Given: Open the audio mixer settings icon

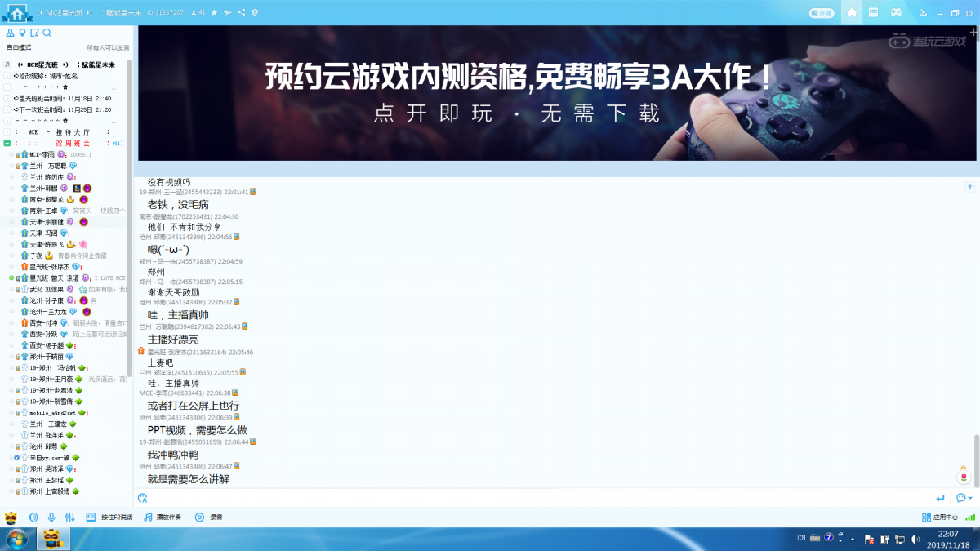Looking at the screenshot, I should [70, 517].
